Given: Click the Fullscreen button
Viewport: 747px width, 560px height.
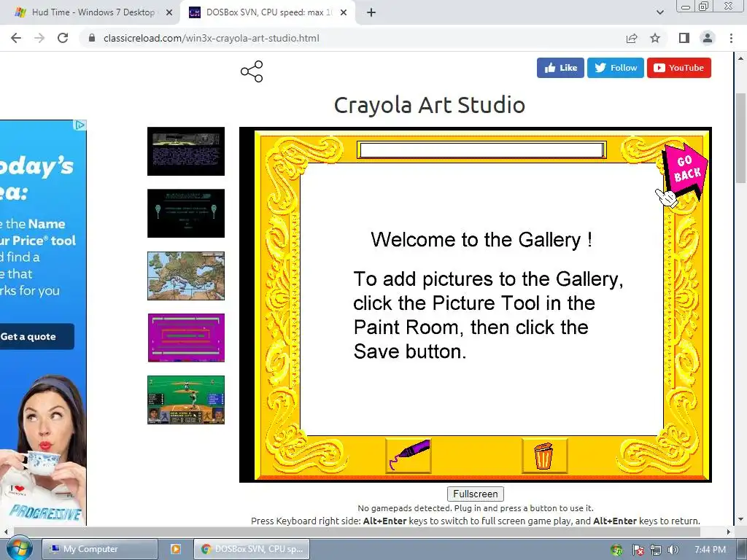Looking at the screenshot, I should point(476,494).
